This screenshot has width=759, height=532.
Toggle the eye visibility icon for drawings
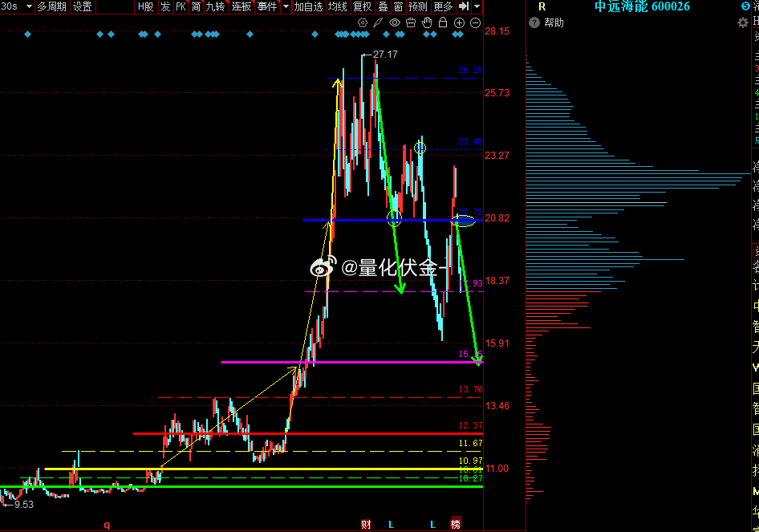pyautogui.click(x=395, y=22)
